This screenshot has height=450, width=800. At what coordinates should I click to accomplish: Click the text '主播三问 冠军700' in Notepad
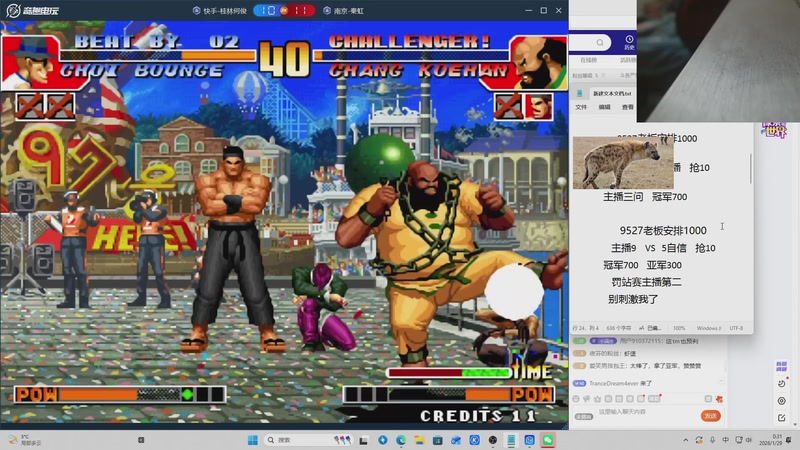pos(645,196)
